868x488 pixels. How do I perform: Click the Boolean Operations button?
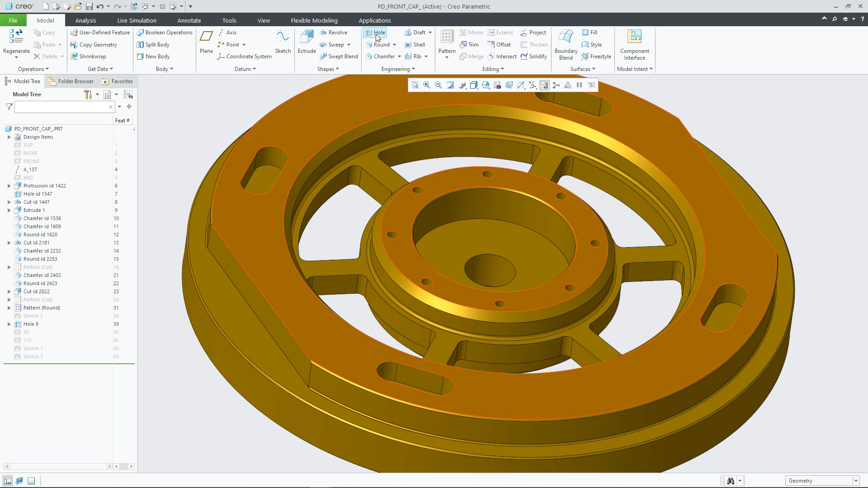(165, 33)
